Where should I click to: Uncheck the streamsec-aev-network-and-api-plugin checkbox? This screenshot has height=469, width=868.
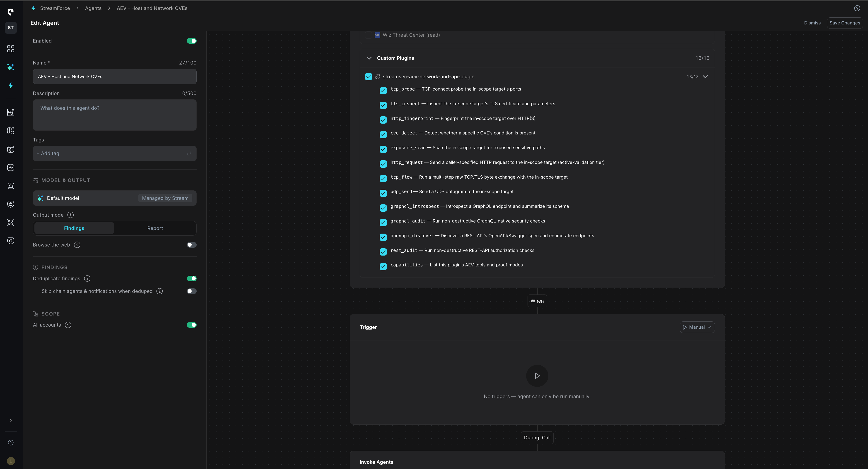click(368, 77)
